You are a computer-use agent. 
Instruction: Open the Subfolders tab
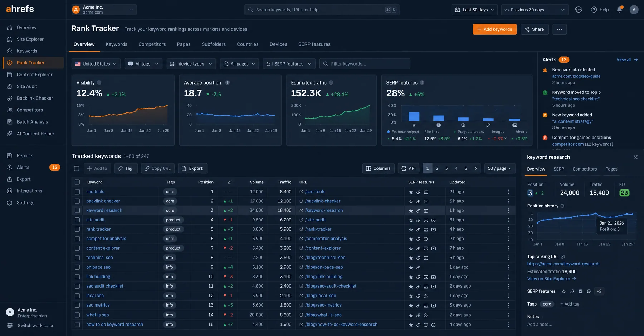[x=214, y=44]
